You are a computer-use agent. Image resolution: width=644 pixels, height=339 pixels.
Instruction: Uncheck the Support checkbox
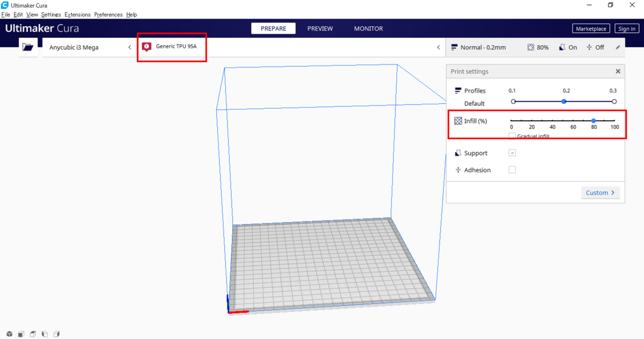click(512, 153)
